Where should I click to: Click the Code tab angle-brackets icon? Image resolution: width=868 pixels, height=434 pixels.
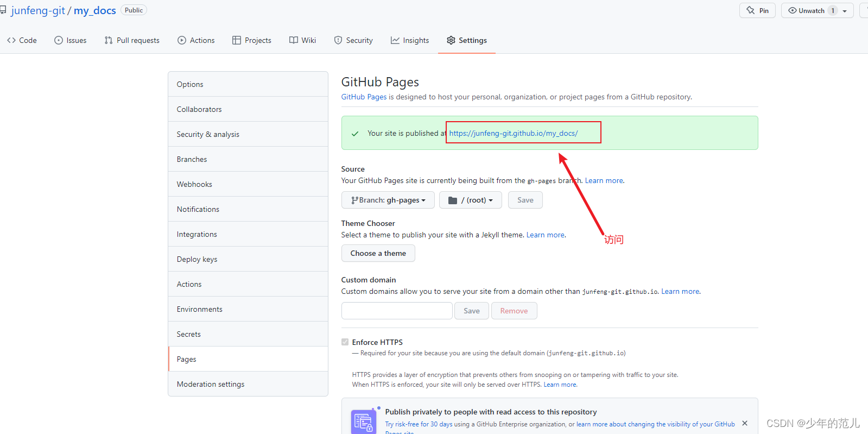pos(11,40)
